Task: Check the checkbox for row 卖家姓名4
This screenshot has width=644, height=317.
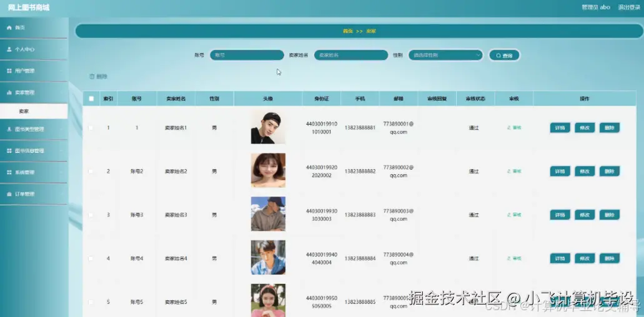Action: point(91,258)
